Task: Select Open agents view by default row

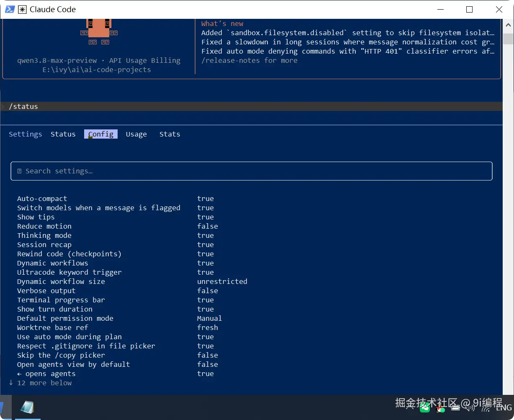Action: [118, 364]
